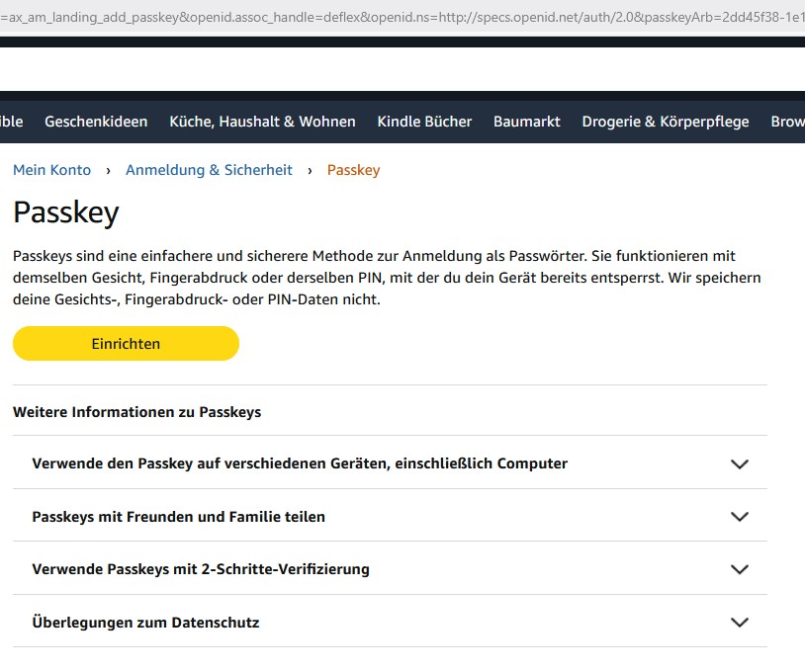Select Kindle Bücher in the navigation bar
Viewport: 805px width, 672px height.
tap(423, 122)
